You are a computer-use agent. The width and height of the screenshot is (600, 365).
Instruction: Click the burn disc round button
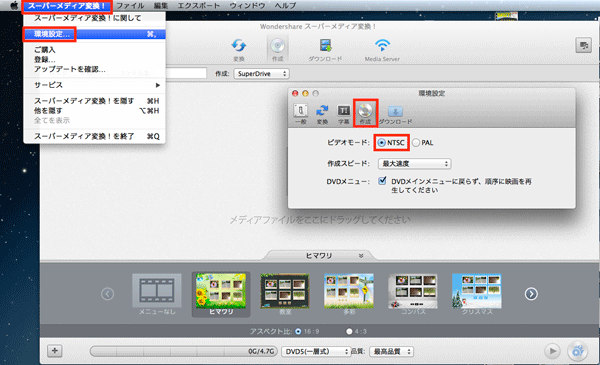click(x=577, y=350)
